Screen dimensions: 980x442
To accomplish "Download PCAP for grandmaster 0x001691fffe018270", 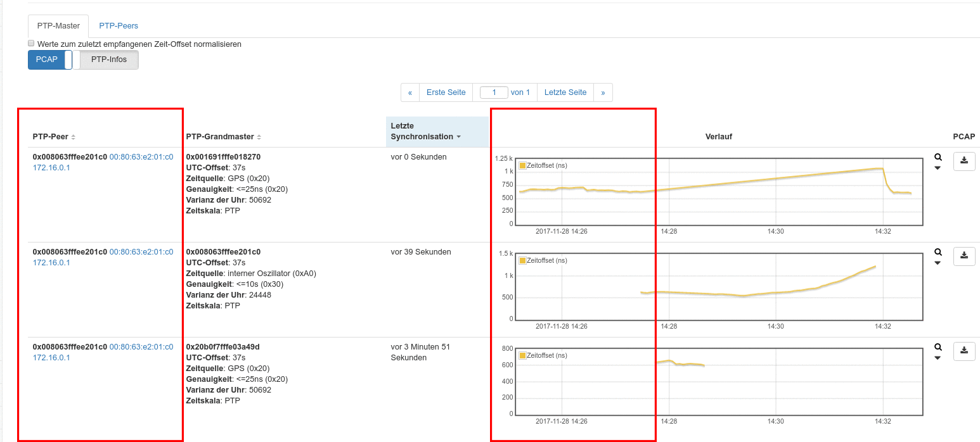I will pyautogui.click(x=964, y=161).
